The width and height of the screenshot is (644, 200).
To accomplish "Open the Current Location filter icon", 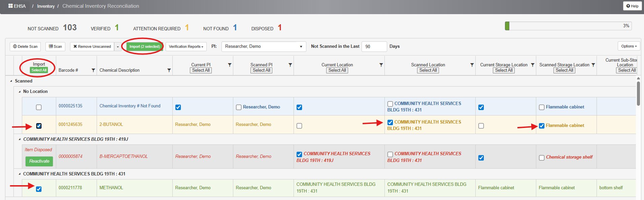I will 381,65.
